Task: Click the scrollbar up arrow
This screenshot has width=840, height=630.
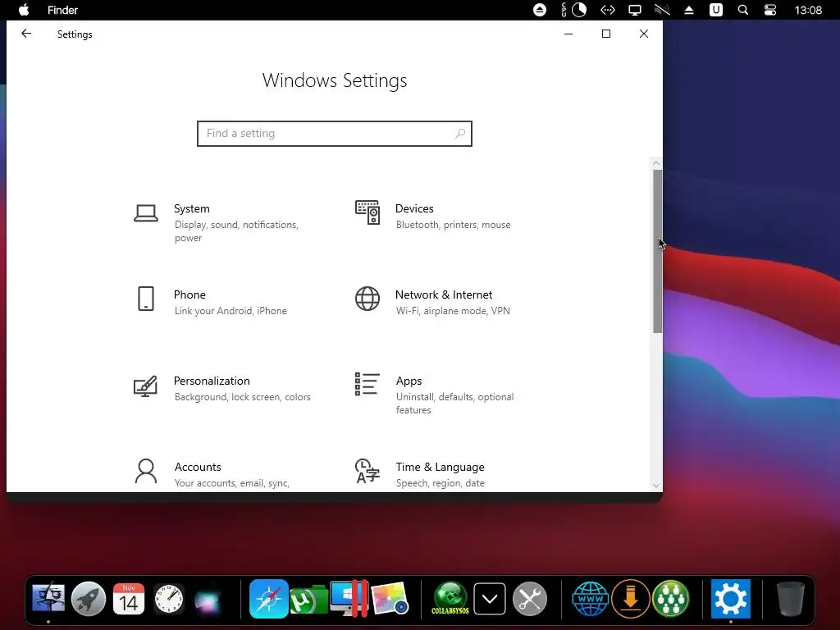Action: click(656, 163)
